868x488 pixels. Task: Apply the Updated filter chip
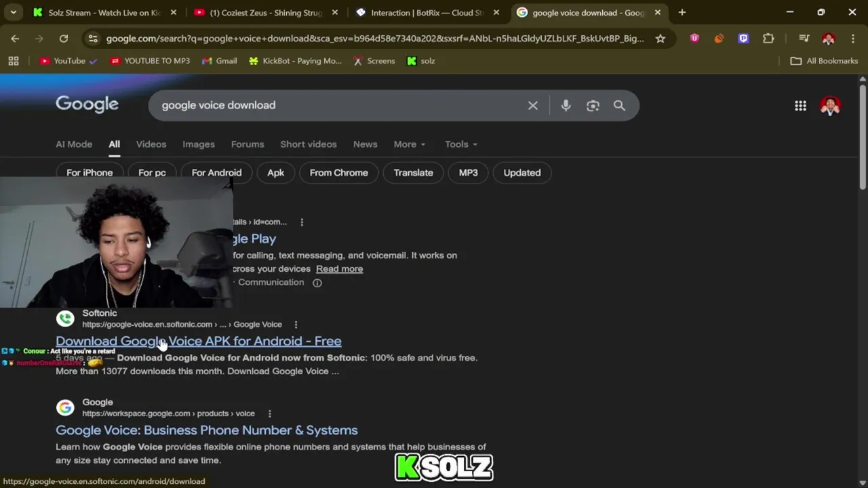(522, 173)
